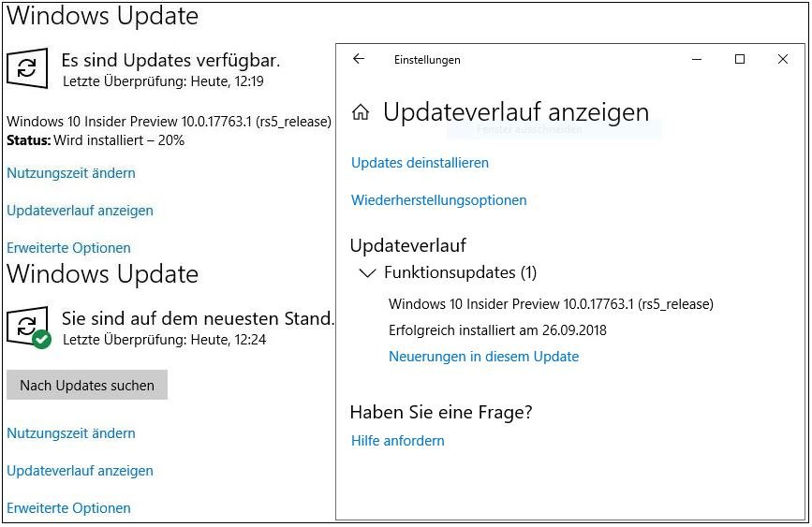Open "Erweiterte Optionen" under the installing status

pos(68,248)
